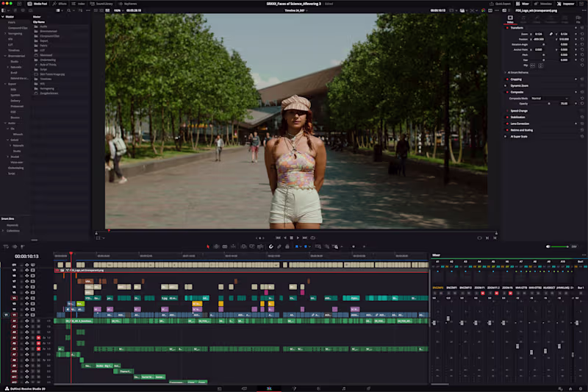The image size is (588, 392).
Task: Click the Stop button
Action: point(291,238)
